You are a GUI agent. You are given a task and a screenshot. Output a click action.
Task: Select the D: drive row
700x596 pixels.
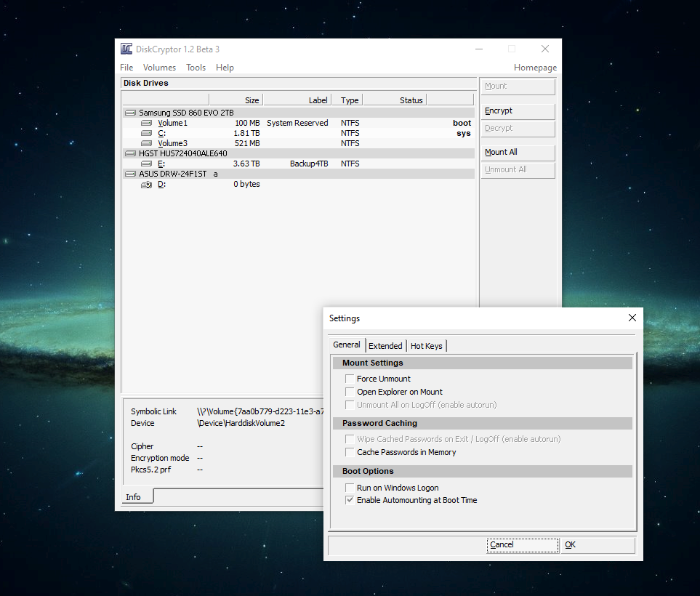point(299,185)
